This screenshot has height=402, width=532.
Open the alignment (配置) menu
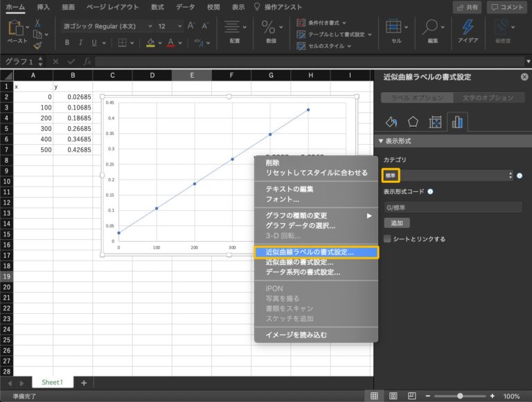tap(235, 32)
